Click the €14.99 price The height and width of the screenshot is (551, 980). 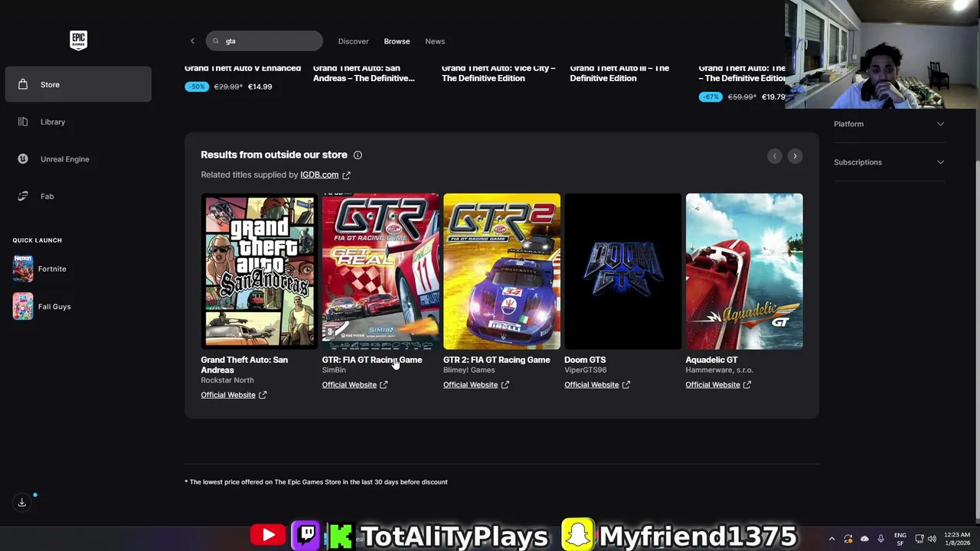[260, 86]
